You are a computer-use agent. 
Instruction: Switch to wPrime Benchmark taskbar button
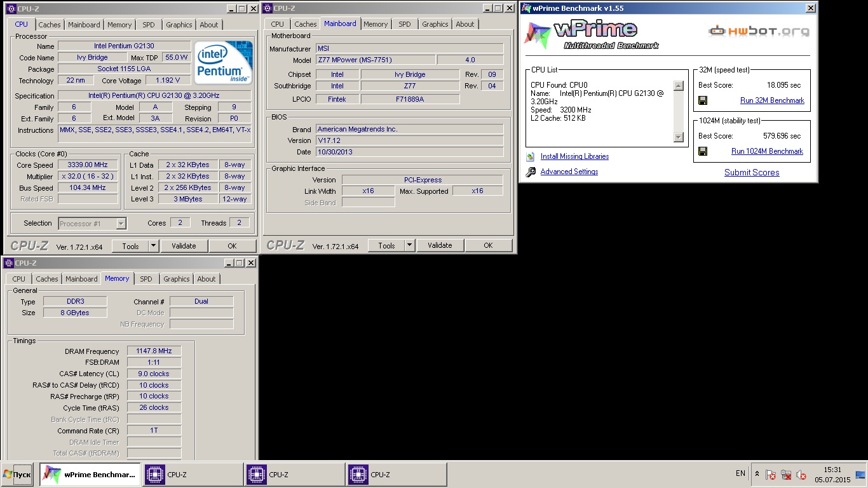[90, 475]
